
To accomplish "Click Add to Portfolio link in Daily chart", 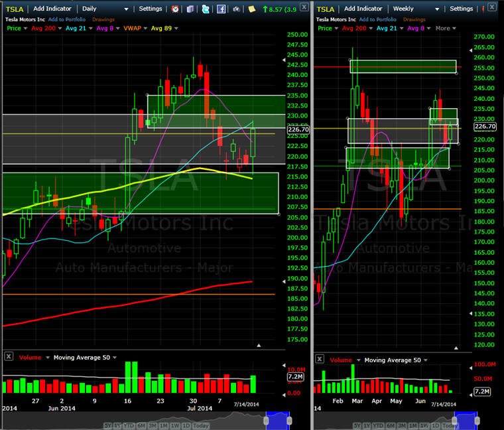I will click(x=67, y=20).
